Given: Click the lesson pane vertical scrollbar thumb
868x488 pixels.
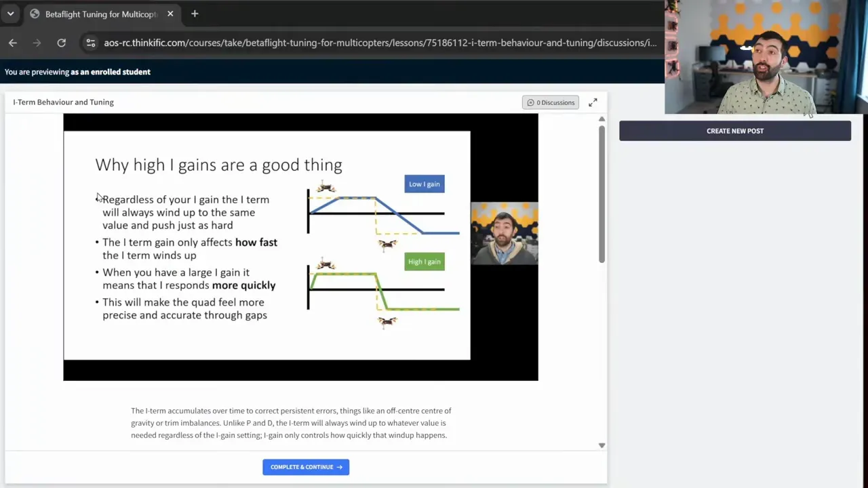Looking at the screenshot, I should tap(601, 193).
